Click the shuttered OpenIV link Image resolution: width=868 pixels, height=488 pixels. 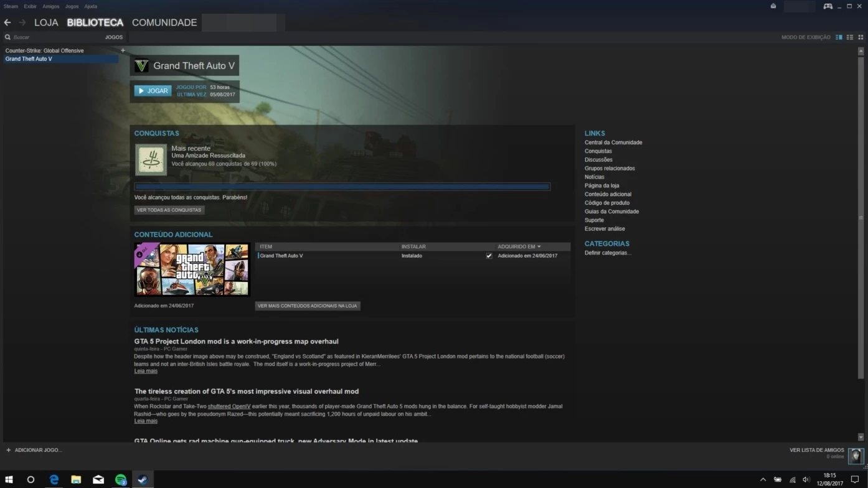pos(229,406)
